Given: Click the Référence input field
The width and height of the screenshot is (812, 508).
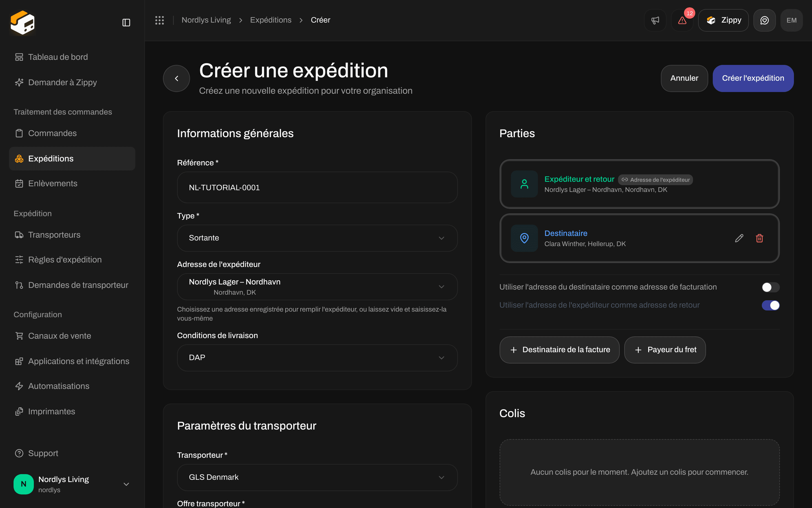Looking at the screenshot, I should 317,187.
